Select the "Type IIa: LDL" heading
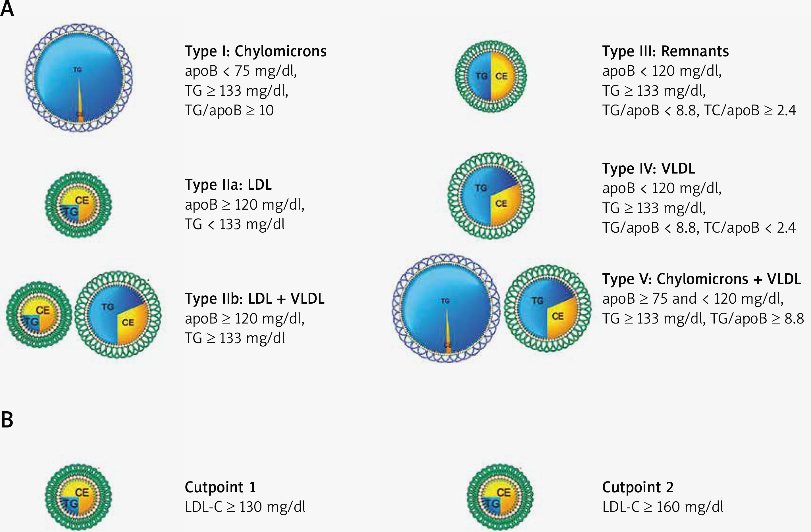 tap(228, 185)
